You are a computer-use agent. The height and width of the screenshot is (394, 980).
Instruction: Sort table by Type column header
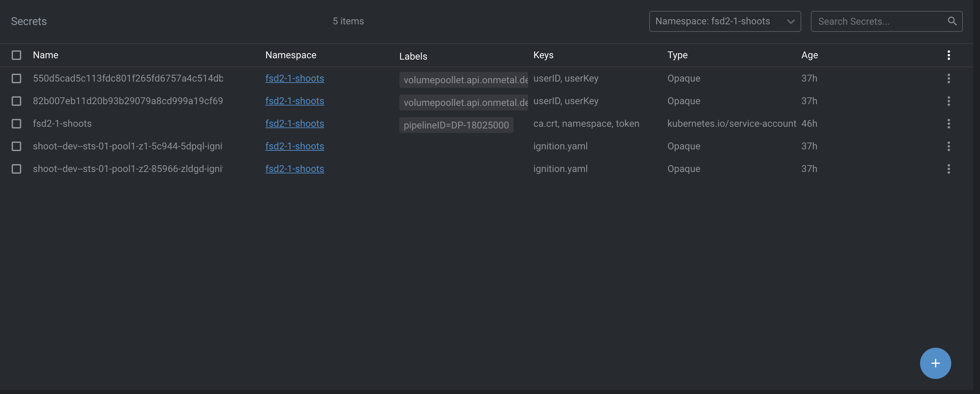tap(677, 55)
